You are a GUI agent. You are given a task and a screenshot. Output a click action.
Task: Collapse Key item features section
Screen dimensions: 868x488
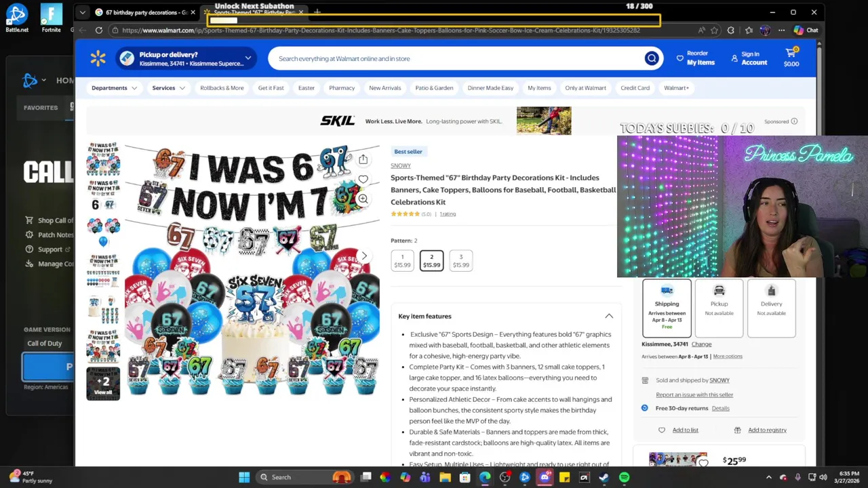pos(609,317)
